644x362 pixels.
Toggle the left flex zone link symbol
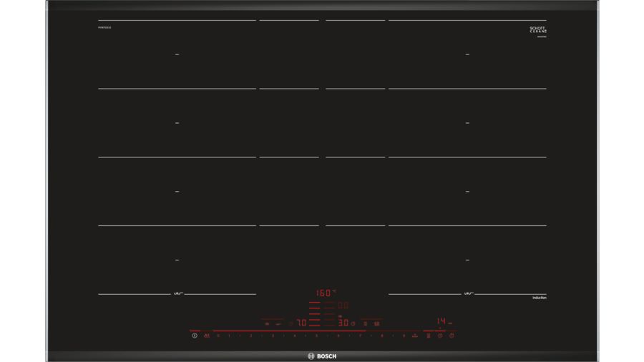click(x=177, y=294)
